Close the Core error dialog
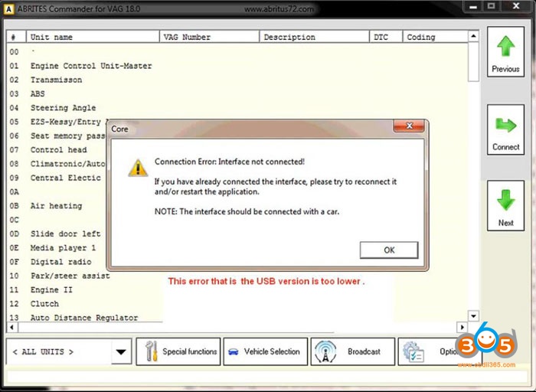This screenshot has width=536, height=392. pyautogui.click(x=409, y=126)
